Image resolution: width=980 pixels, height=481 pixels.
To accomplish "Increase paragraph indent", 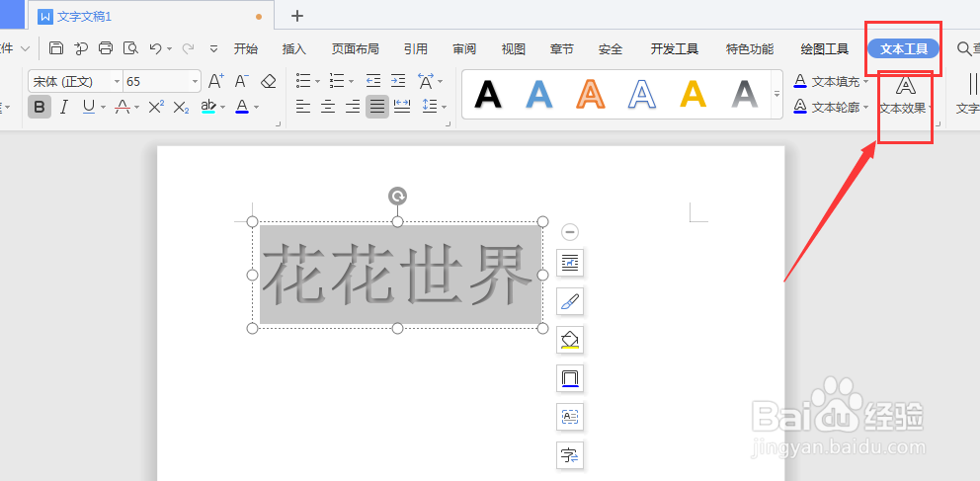I will click(x=398, y=81).
